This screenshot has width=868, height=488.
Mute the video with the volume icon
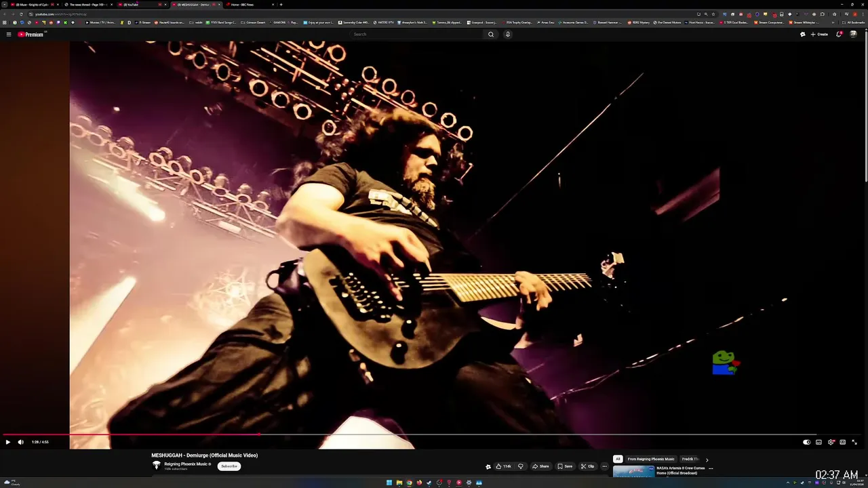click(20, 442)
